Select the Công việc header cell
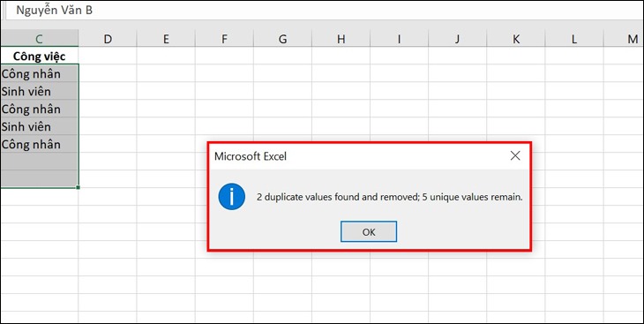 click(39, 56)
